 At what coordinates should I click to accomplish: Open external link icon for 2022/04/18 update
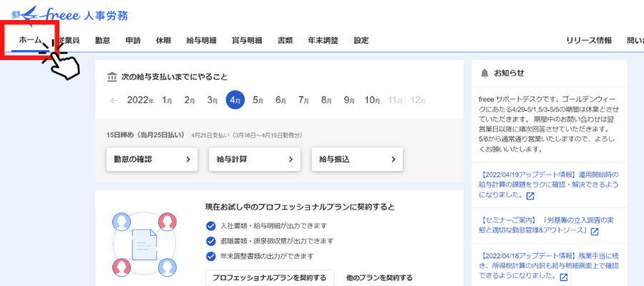click(563, 277)
